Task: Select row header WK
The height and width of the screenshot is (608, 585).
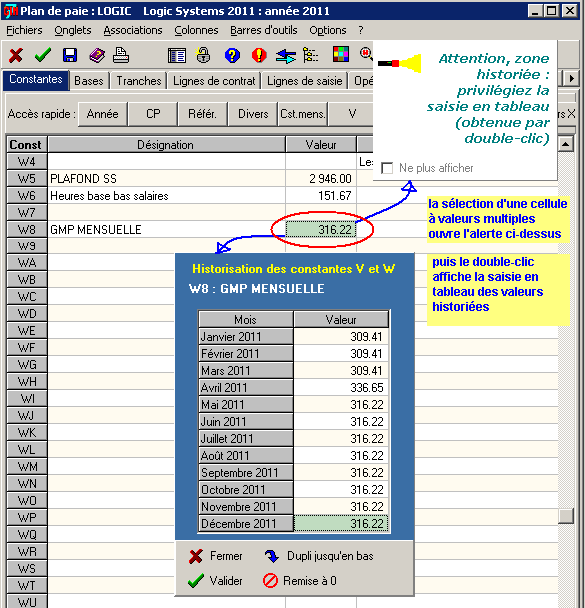Action: (x=26, y=432)
